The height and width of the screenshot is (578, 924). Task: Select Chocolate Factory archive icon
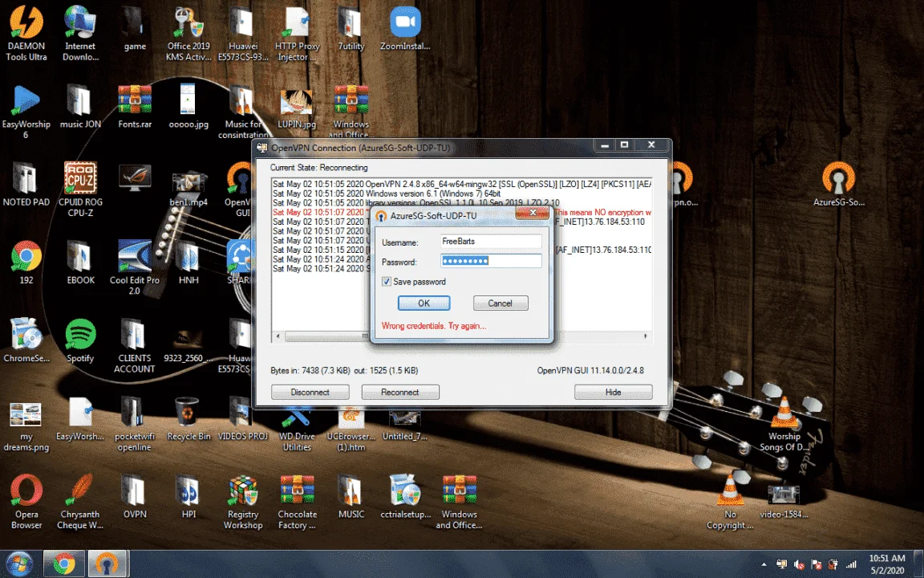point(297,501)
